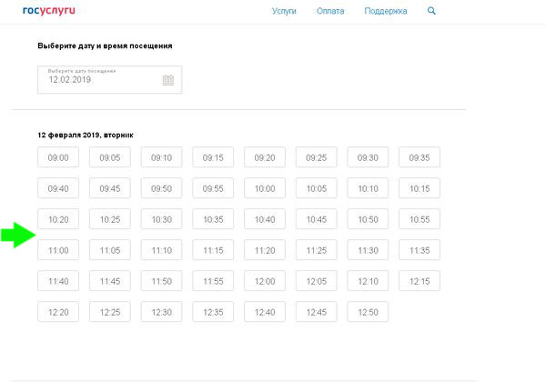The image size is (546, 392).
Task: Choose the 10:10 time slot
Action: tap(368, 188)
